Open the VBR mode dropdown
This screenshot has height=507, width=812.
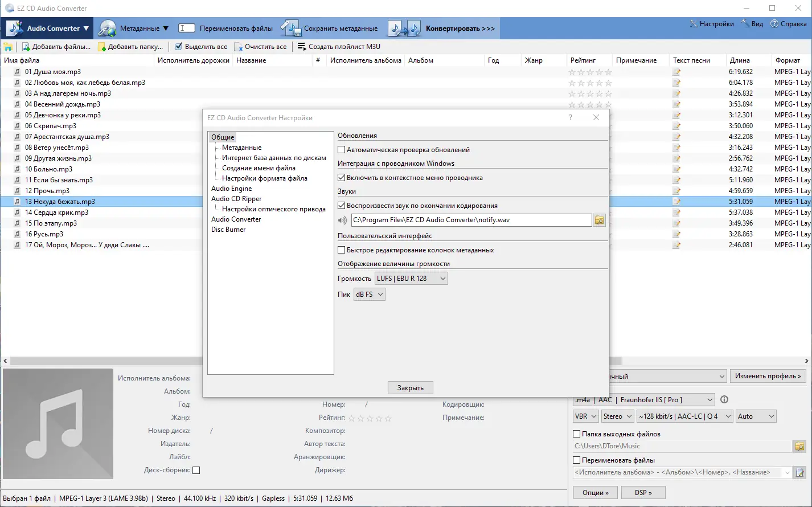[x=585, y=416]
